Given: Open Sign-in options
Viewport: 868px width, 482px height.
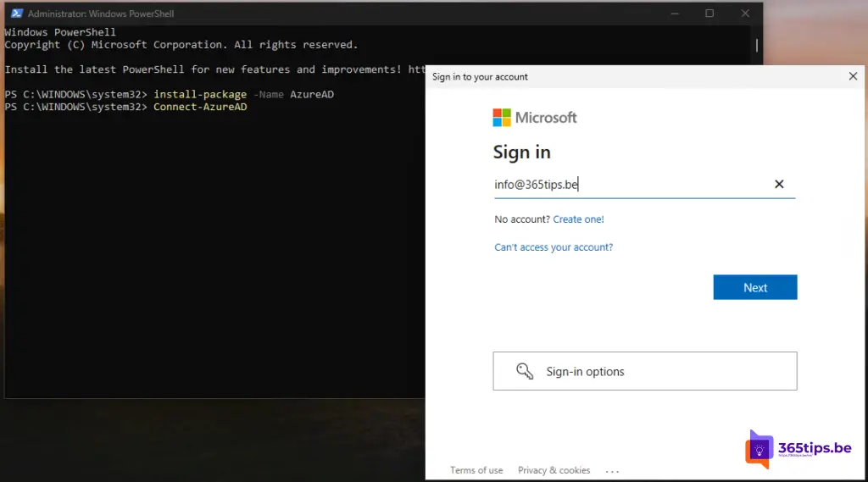Looking at the screenshot, I should (645, 371).
